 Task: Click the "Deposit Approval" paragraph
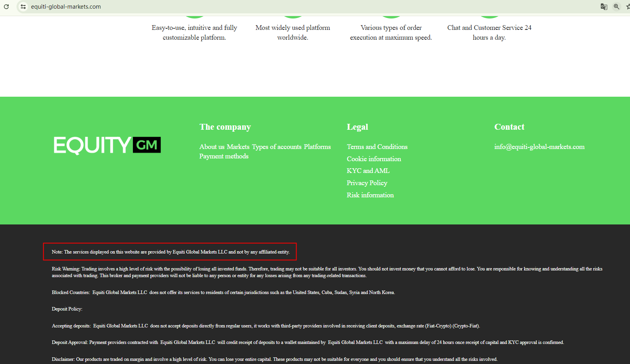308,342
